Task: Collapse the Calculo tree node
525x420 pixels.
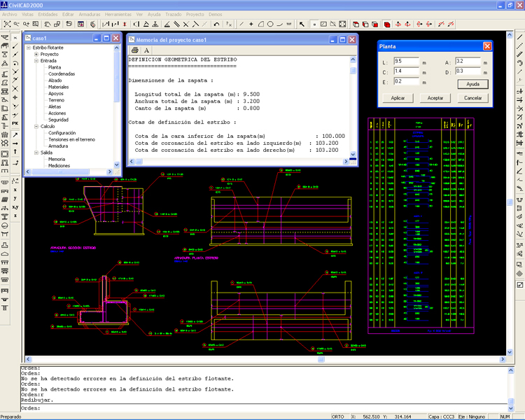Action: 36,126
